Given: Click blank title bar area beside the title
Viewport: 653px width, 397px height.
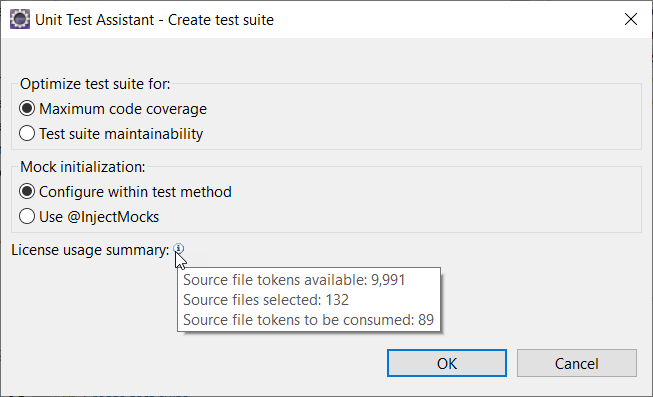Looking at the screenshot, I should pos(446,19).
